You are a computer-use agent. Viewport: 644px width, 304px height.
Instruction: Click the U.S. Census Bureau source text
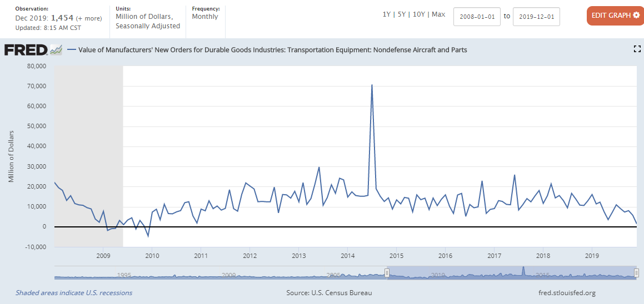click(329, 293)
